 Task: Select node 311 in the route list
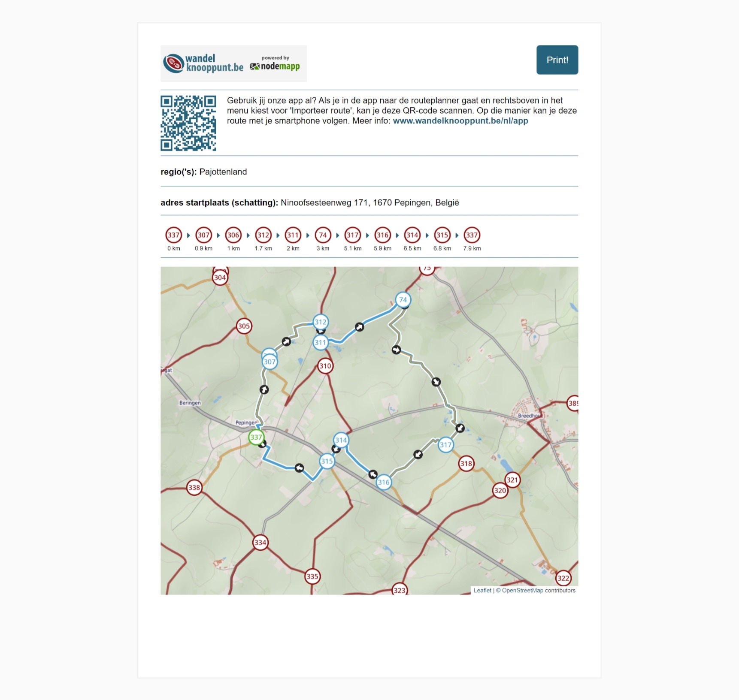coord(293,235)
